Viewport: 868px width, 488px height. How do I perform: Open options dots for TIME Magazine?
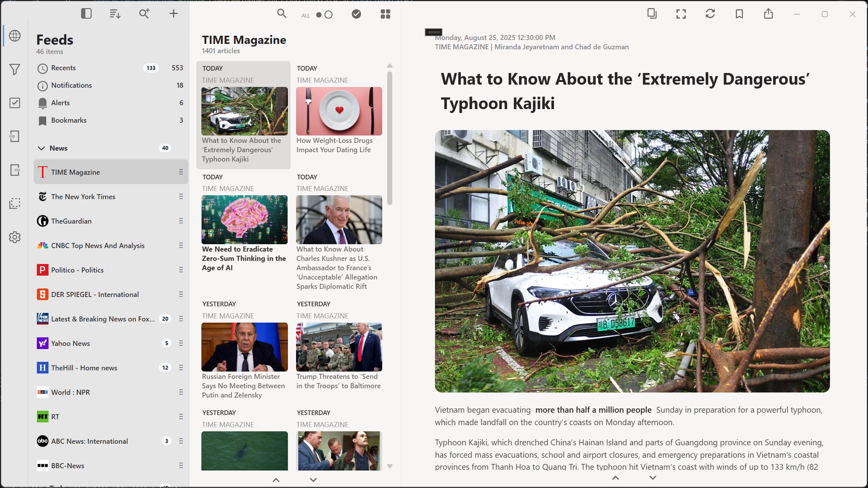[181, 172]
